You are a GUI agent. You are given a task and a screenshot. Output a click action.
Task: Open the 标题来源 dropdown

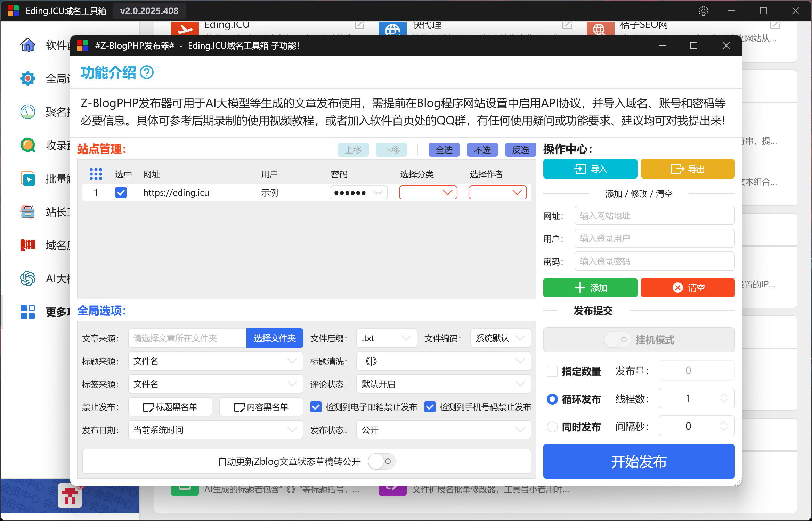pos(216,361)
